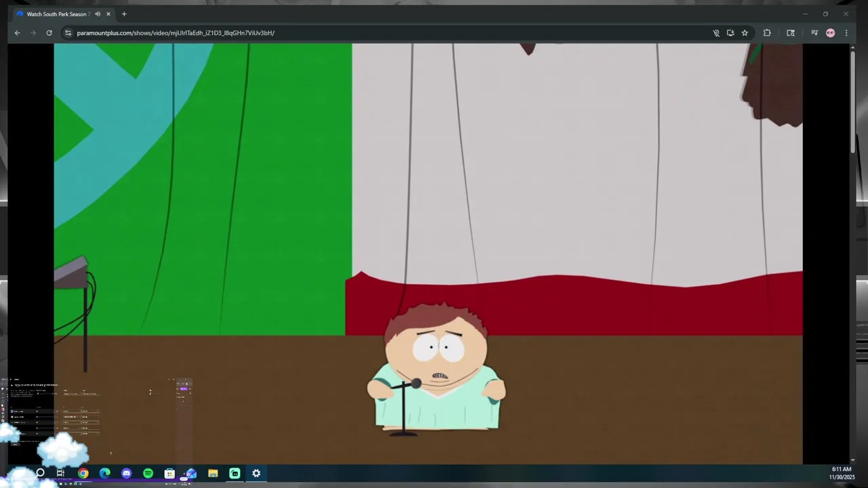This screenshot has width=868, height=488.
Task: Close the Watch South Park tab
Action: click(108, 14)
